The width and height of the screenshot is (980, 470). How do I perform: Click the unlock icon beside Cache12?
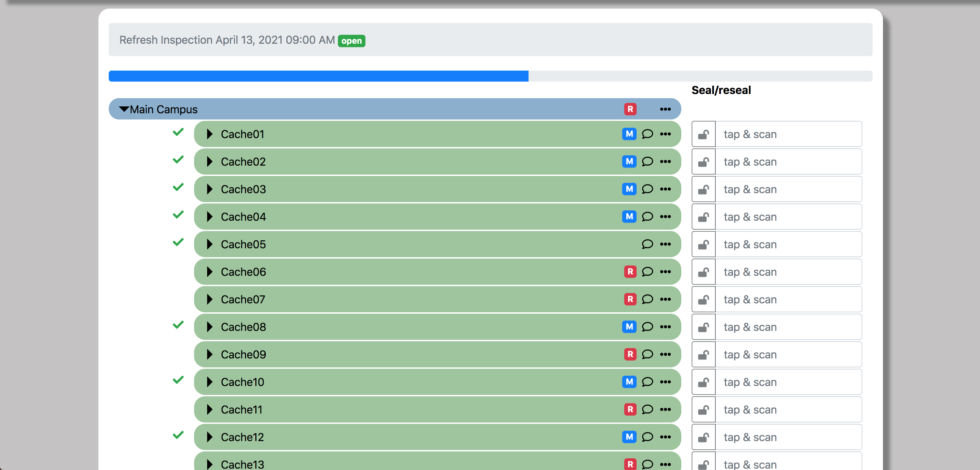point(703,437)
